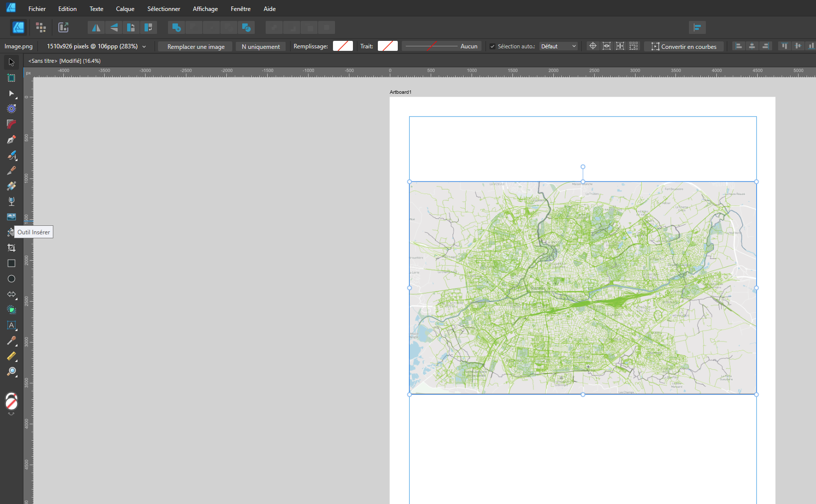Image resolution: width=816 pixels, height=504 pixels.
Task: Expand the image resolution info dropdown
Action: pyautogui.click(x=144, y=46)
